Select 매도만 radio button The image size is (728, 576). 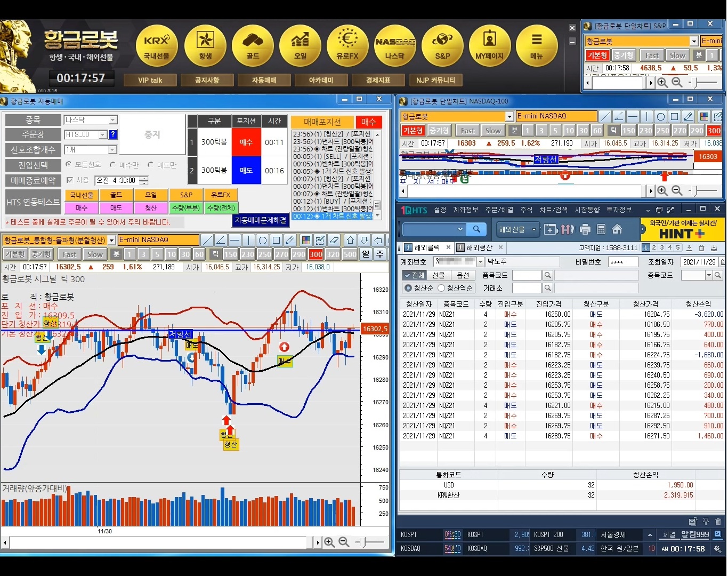point(151,165)
